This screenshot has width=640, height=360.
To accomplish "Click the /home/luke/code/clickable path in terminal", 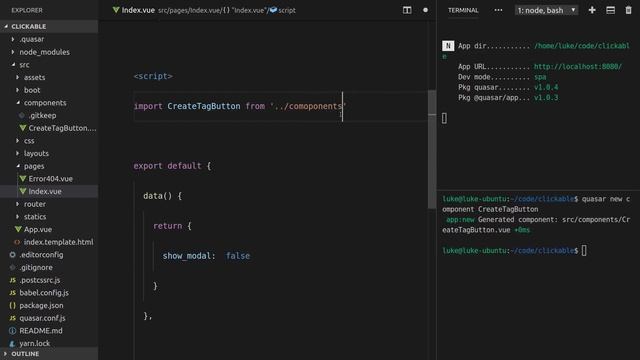I will click(582, 46).
